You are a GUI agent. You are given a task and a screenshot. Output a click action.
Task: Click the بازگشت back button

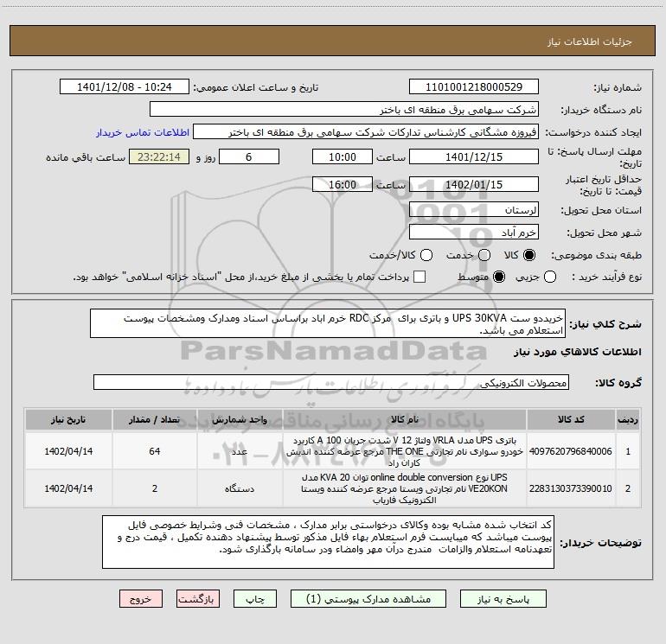click(x=198, y=598)
